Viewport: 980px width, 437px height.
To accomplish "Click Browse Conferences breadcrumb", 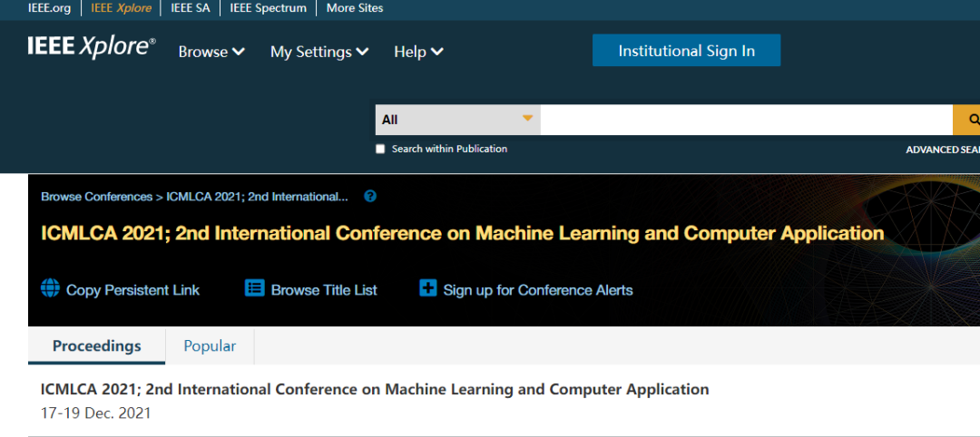I will pyautogui.click(x=96, y=197).
